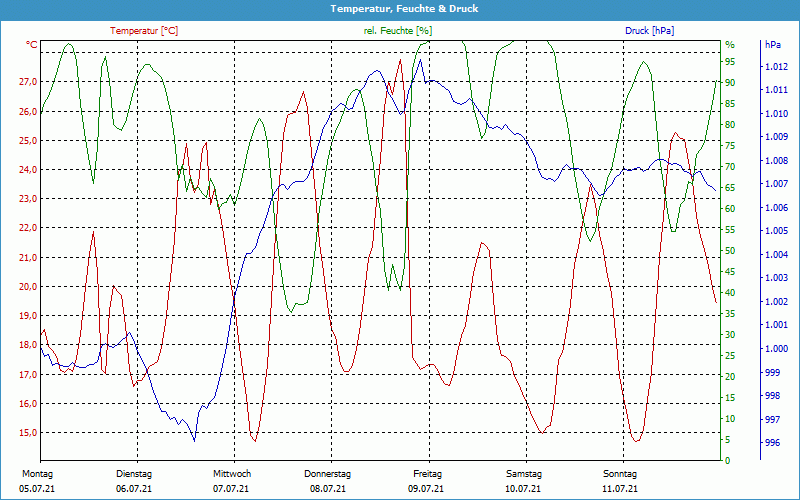The image size is (800, 500).
Task: Click the 80 humidity axis value
Action: tap(730, 124)
